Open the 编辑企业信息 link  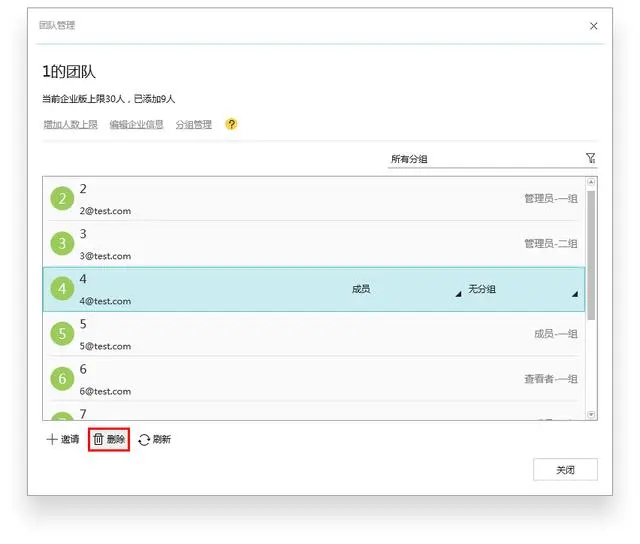pos(136,124)
